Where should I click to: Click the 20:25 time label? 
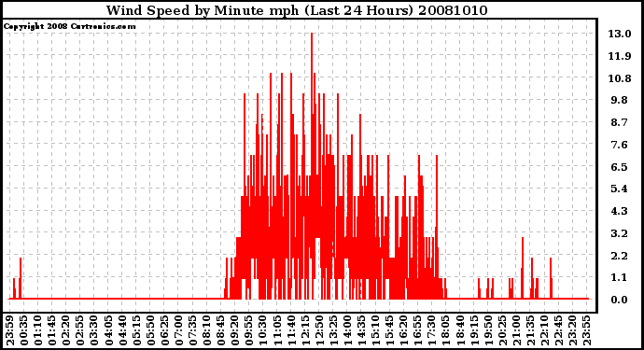point(502,331)
